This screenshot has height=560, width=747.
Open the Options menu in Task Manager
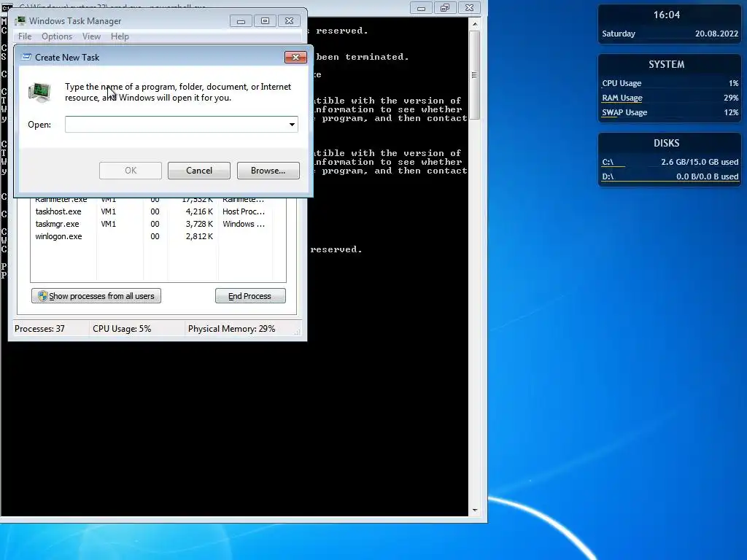point(57,36)
